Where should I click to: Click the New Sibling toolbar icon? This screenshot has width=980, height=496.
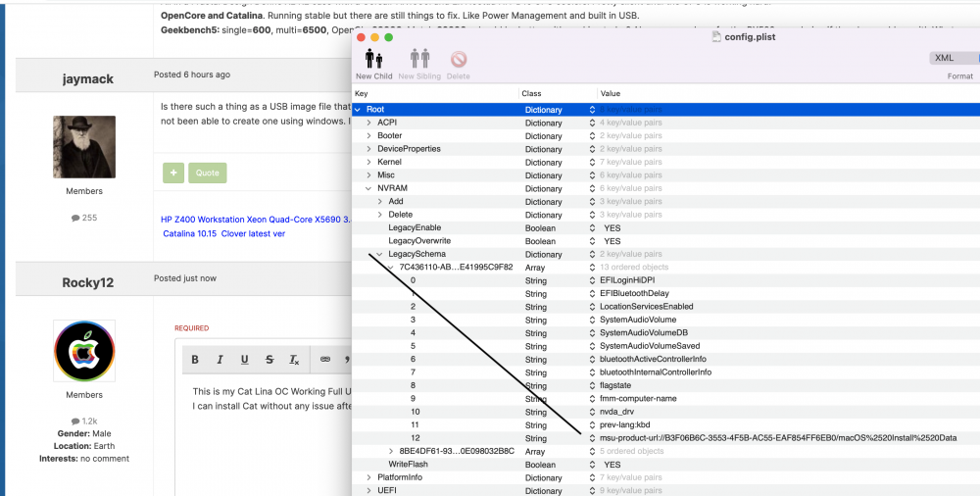click(419, 60)
